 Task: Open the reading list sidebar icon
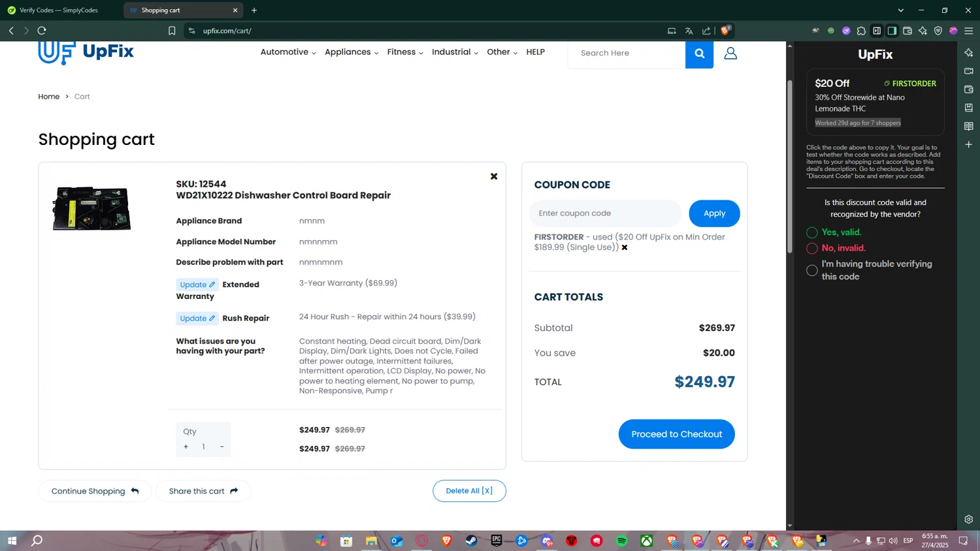coord(969,126)
